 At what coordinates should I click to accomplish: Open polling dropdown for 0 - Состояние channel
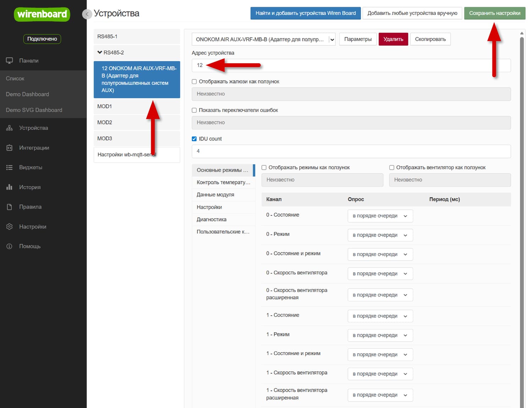(x=380, y=216)
